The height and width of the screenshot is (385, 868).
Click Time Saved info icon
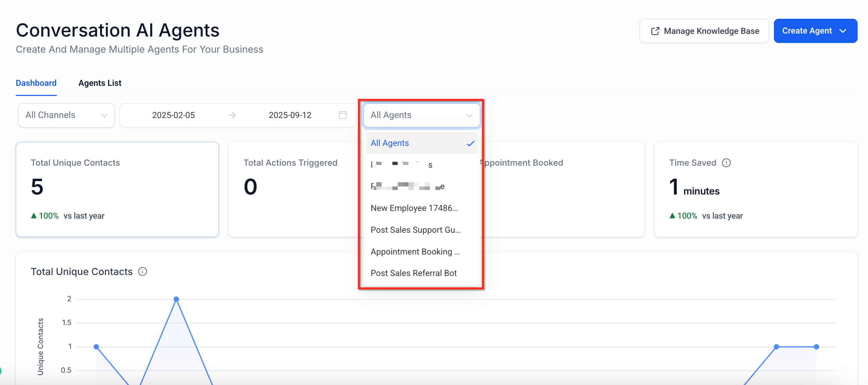726,163
